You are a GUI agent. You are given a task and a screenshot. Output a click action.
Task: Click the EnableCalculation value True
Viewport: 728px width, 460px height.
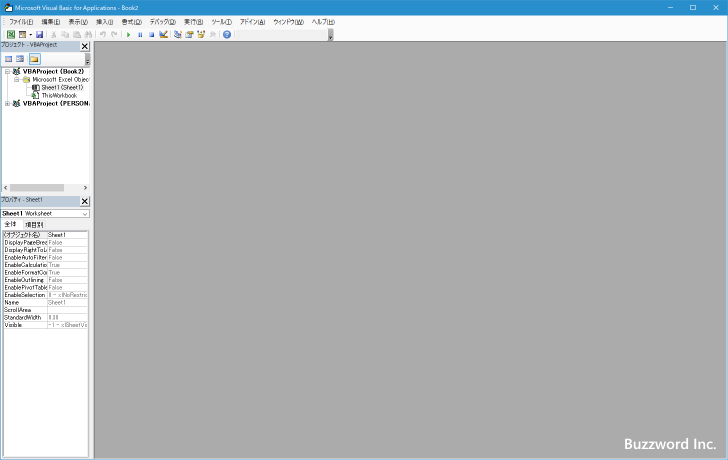[x=67, y=265]
